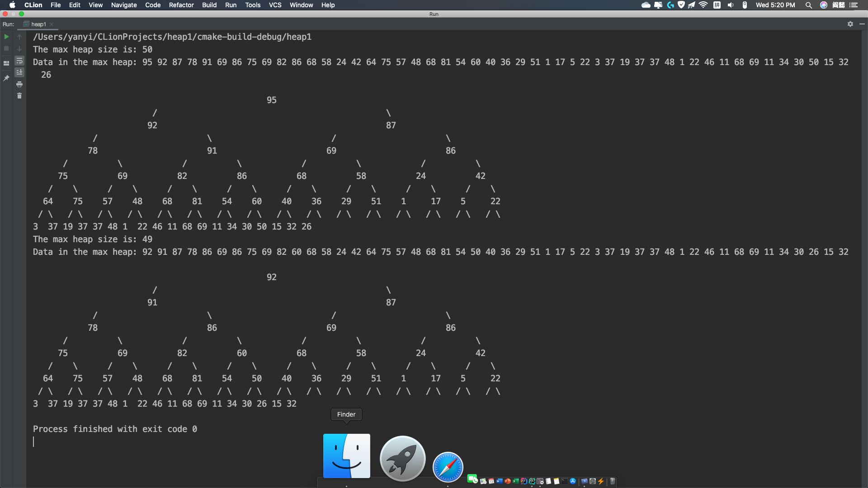Hide the Run tool window with minus icon
Screen dimensions: 868x488
pos(862,24)
